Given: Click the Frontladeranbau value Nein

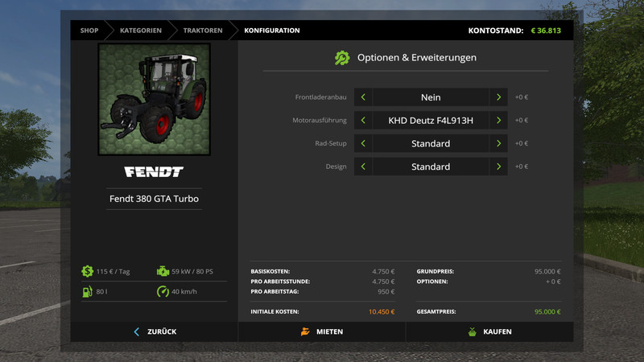Looking at the screenshot, I should click(x=431, y=97).
